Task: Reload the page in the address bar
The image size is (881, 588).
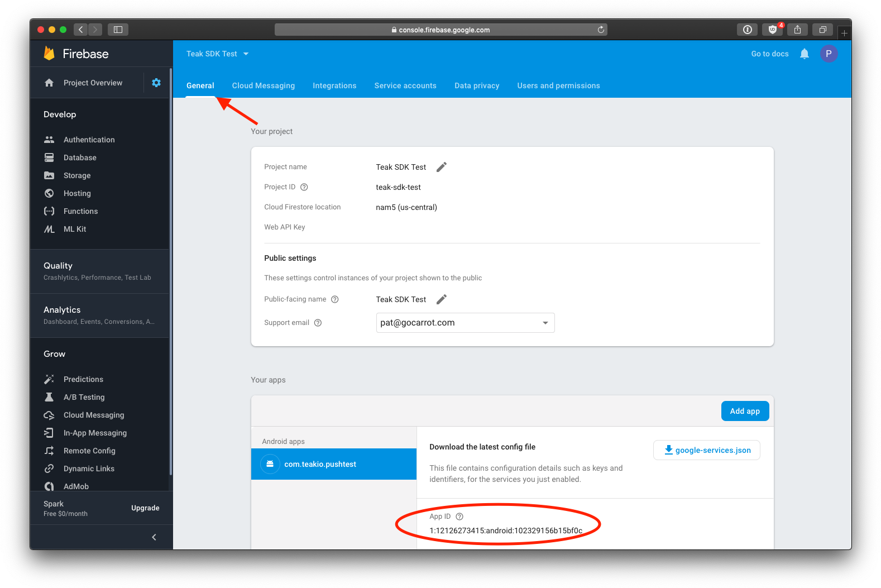Action: coord(601,30)
